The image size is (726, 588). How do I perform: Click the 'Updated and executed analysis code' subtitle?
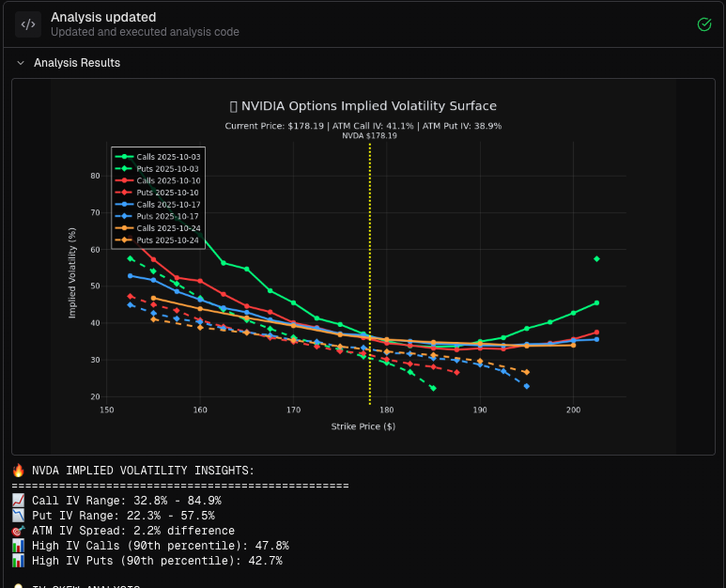[145, 32]
